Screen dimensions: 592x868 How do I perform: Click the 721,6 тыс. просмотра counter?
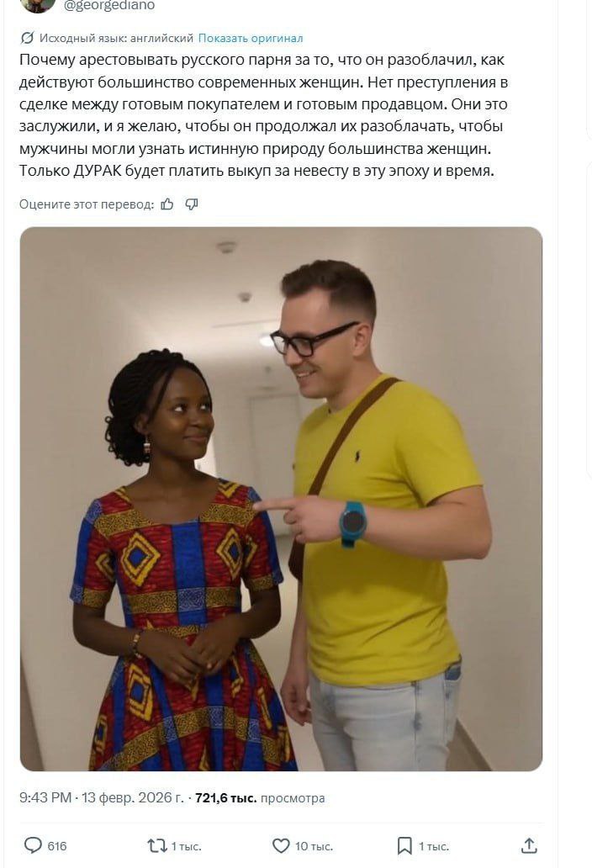click(x=260, y=797)
